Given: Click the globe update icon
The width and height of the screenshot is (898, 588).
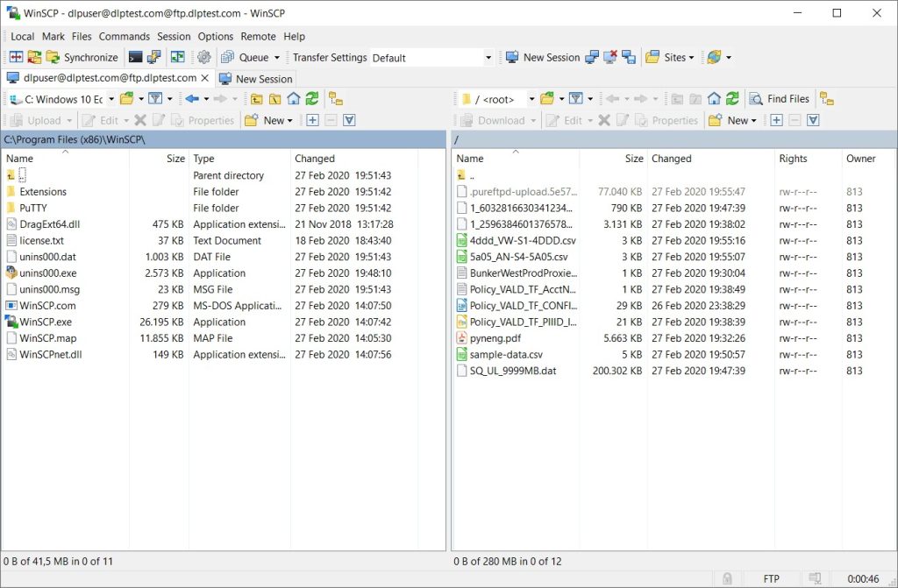Looking at the screenshot, I should pyautogui.click(x=714, y=57).
